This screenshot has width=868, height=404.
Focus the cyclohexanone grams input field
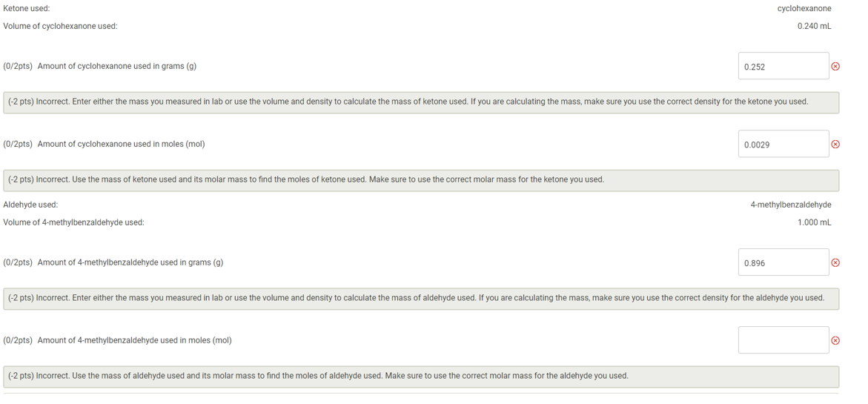[783, 66]
